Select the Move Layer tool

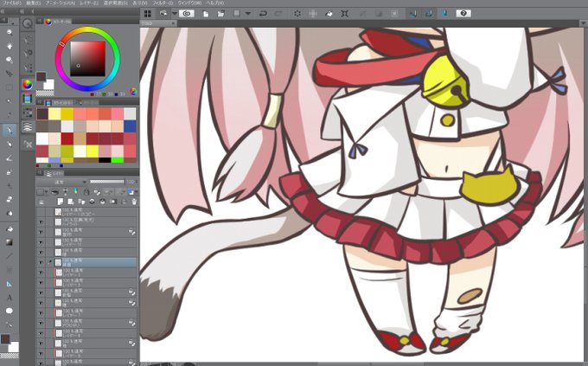pyautogui.click(x=10, y=74)
